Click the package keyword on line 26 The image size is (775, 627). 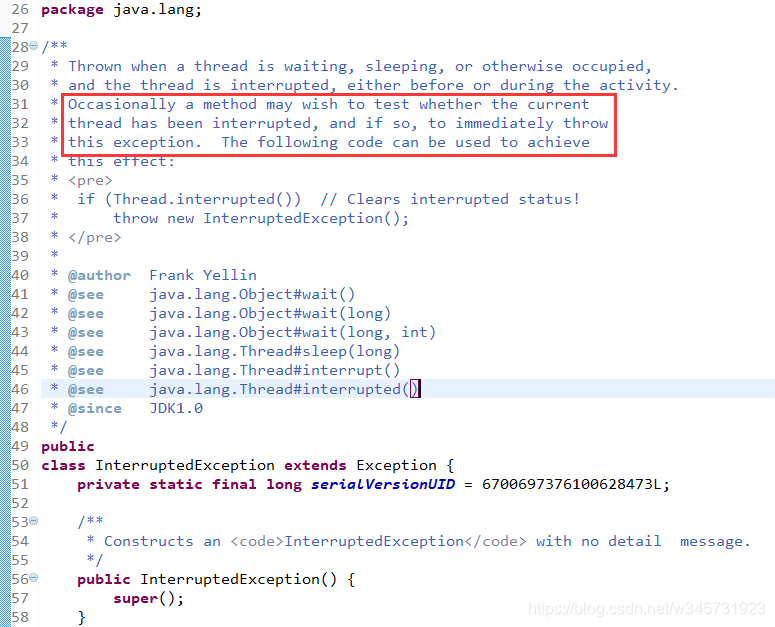[73, 10]
